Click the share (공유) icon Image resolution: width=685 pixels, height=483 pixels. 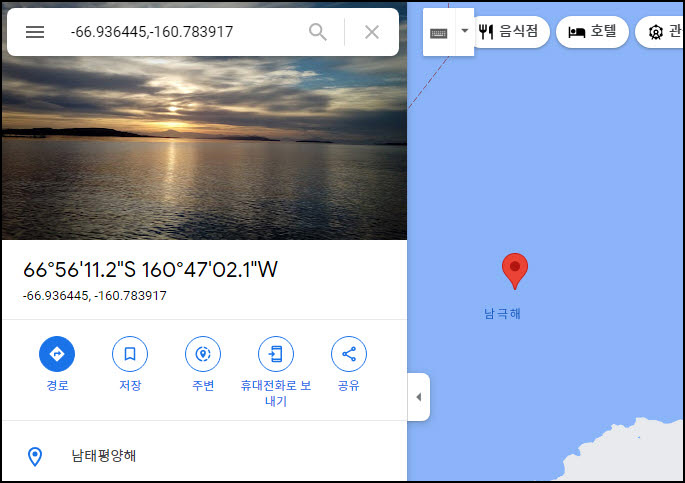(349, 354)
